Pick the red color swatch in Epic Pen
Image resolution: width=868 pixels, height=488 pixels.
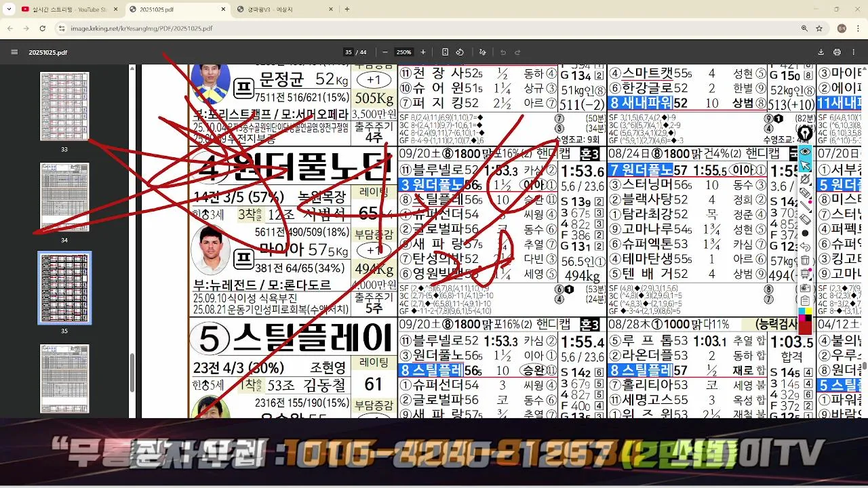pos(805,327)
